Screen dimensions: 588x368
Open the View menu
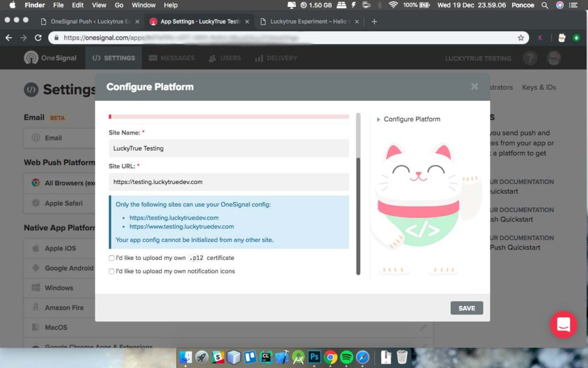coord(99,5)
